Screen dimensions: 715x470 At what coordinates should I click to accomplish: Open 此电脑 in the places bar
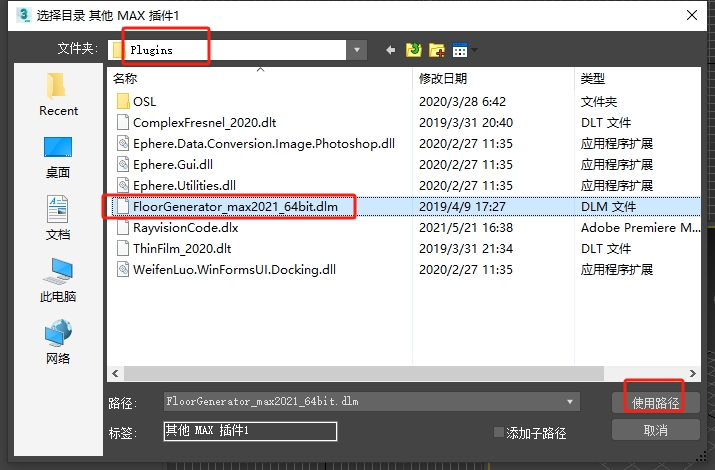point(58,280)
